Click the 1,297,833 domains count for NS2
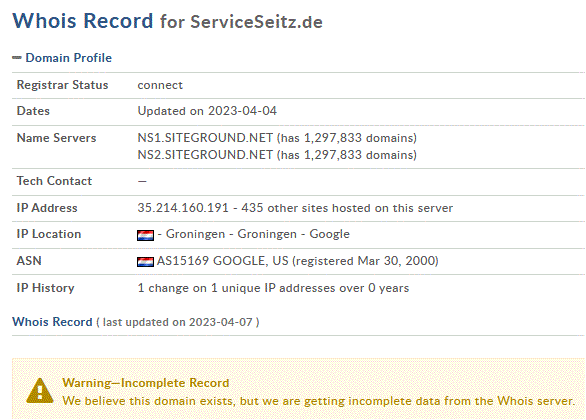Image resolution: width=586 pixels, height=420 pixels. pyautogui.click(x=360, y=155)
